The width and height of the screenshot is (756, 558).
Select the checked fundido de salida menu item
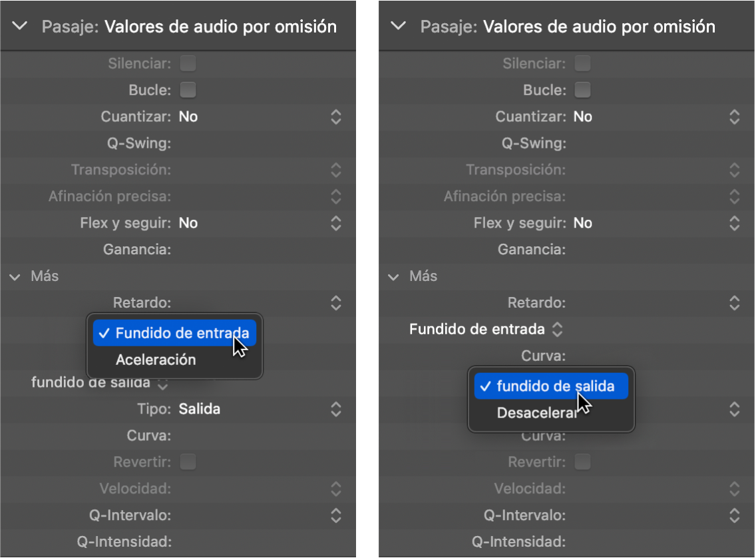click(x=551, y=386)
